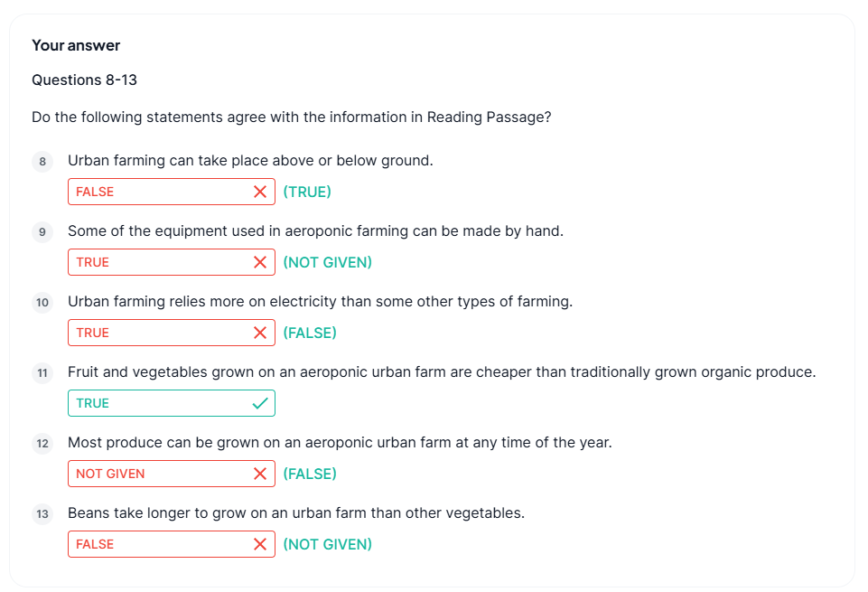The image size is (868, 592).
Task: Click the (FALSE) correct answer for question 10
Action: click(x=310, y=333)
